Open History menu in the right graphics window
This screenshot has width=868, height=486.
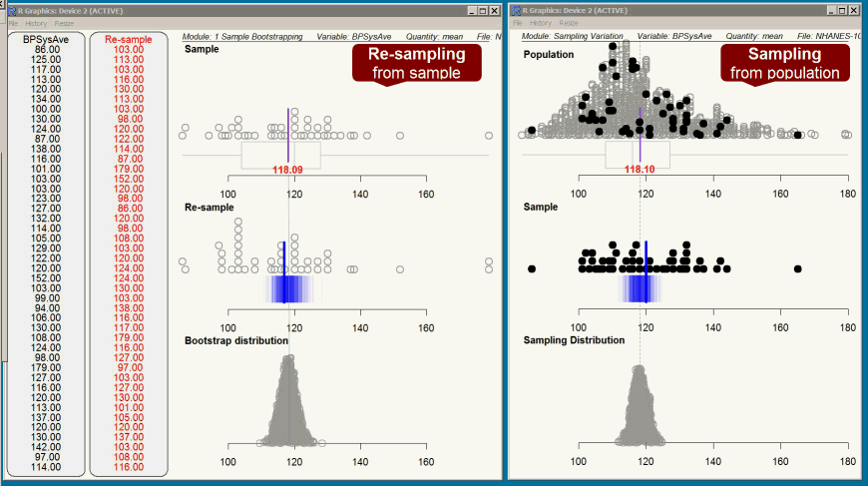[541, 22]
